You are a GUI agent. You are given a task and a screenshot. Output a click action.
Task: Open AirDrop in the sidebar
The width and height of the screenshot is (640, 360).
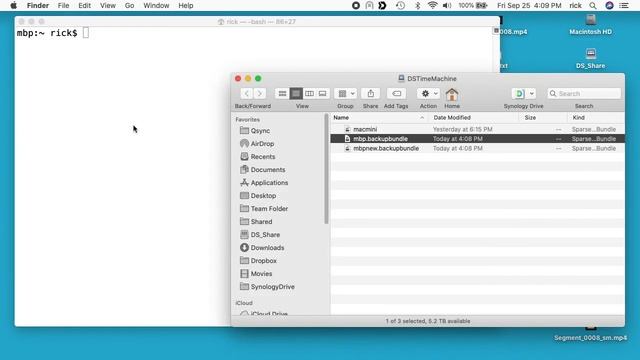[257, 144]
